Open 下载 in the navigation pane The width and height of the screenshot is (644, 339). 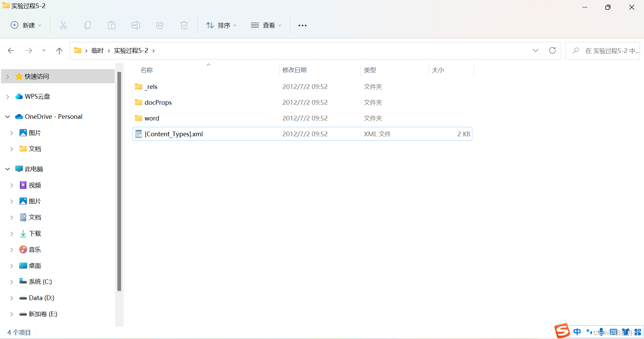pos(35,234)
